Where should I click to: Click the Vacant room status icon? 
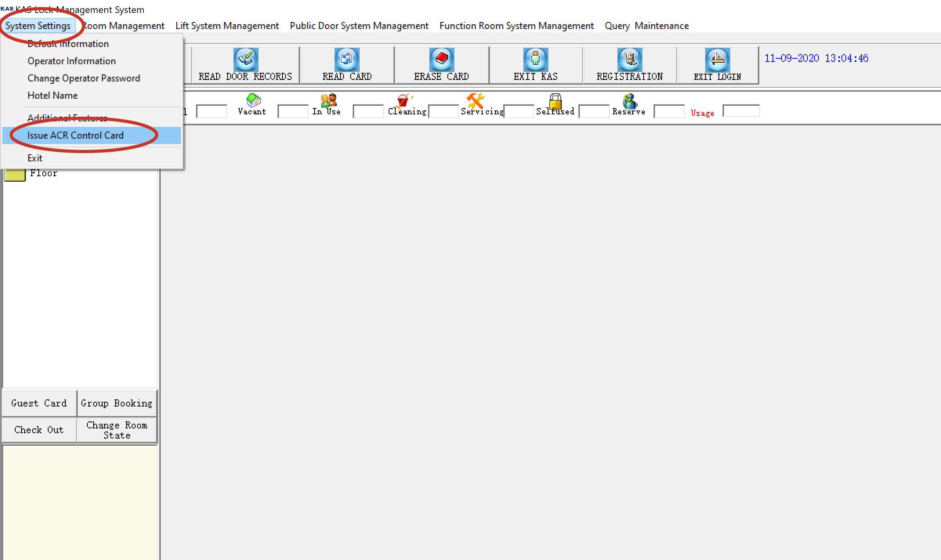tap(253, 100)
